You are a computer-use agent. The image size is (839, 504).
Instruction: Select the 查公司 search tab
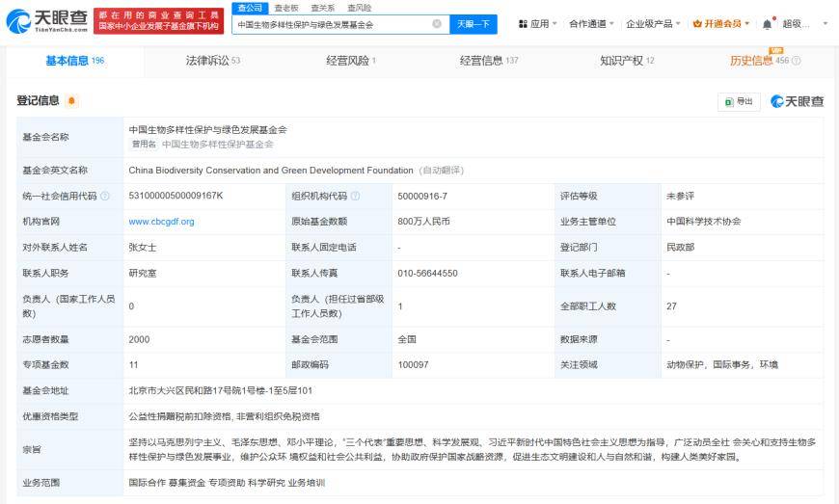250,8
